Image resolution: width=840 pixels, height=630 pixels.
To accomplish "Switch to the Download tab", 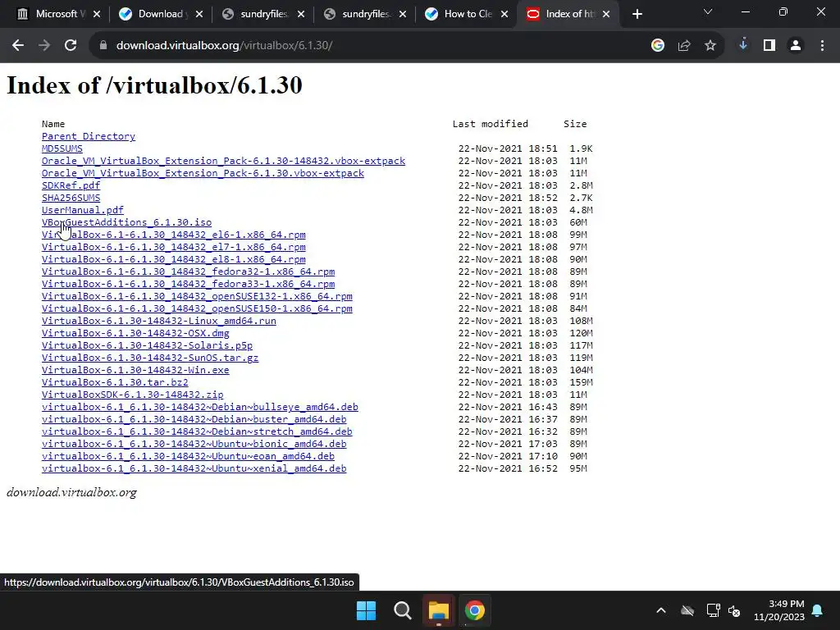I will [154, 15].
